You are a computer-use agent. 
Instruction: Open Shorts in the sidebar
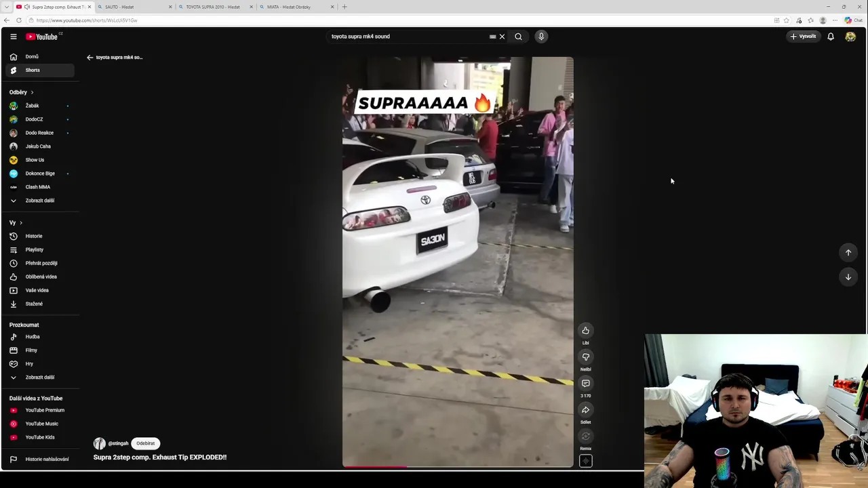40,70
